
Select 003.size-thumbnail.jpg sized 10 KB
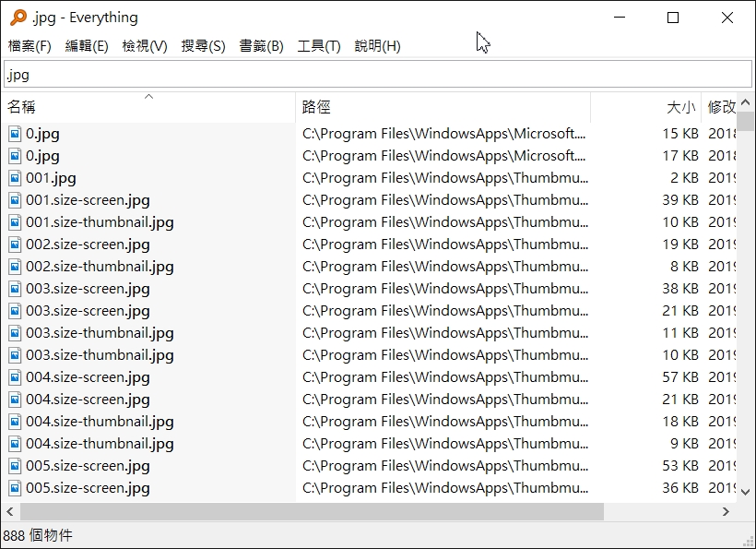[100, 355]
